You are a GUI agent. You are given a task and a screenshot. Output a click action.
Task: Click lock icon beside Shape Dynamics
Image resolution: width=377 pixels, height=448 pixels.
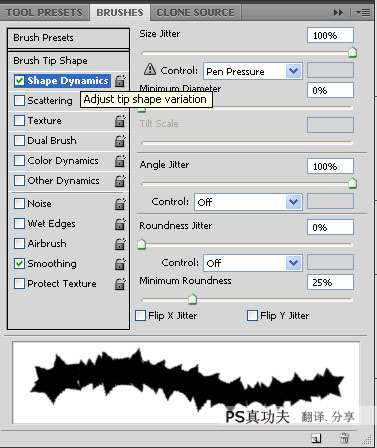pos(120,81)
